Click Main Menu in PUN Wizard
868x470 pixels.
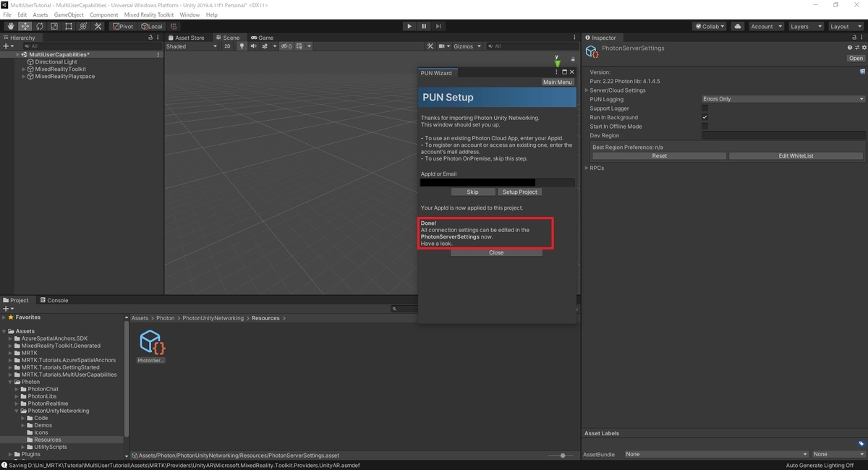558,82
